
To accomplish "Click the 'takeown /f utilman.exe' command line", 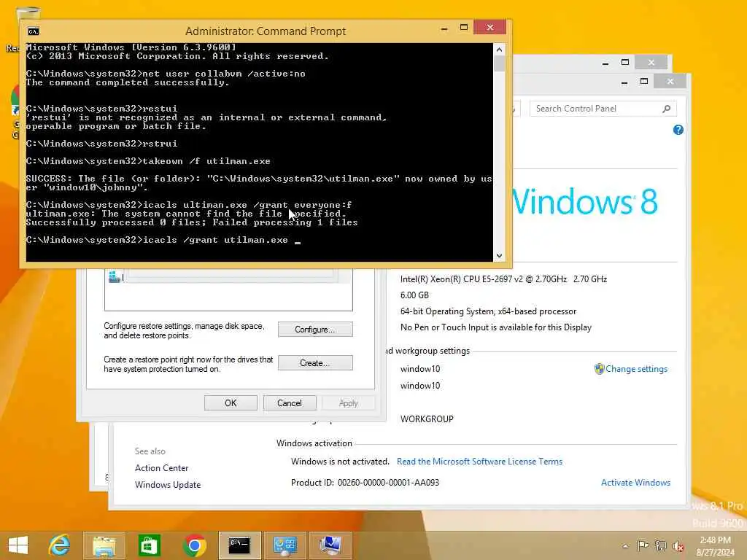I will pos(148,161).
